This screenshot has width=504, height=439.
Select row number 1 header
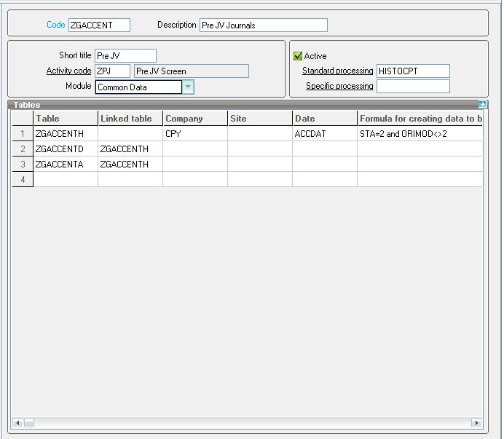23,133
